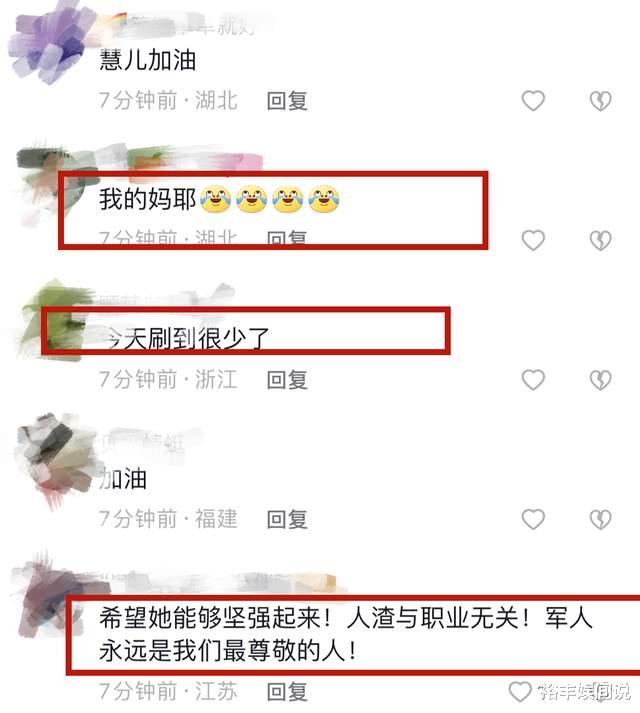Reply to the comment from 江苏

287,692
